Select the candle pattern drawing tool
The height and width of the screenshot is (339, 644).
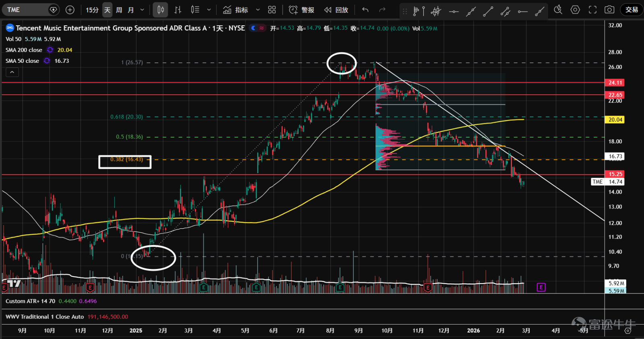tap(436, 11)
